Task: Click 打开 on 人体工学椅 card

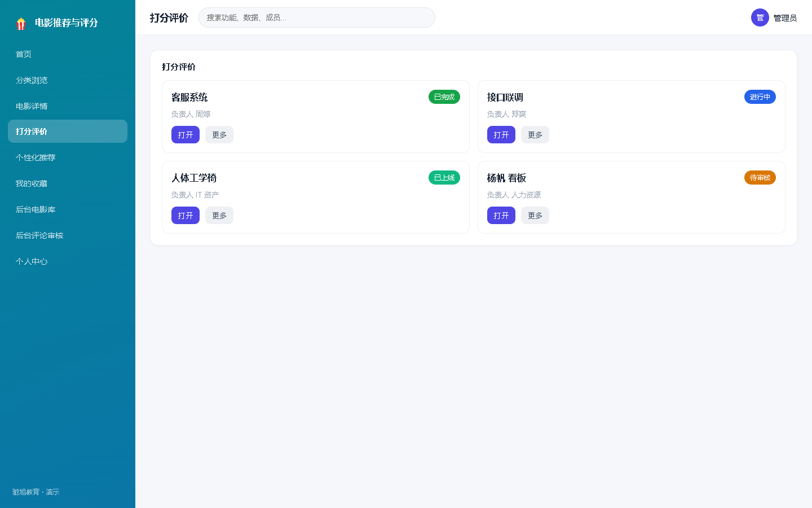Action: pyautogui.click(x=186, y=216)
